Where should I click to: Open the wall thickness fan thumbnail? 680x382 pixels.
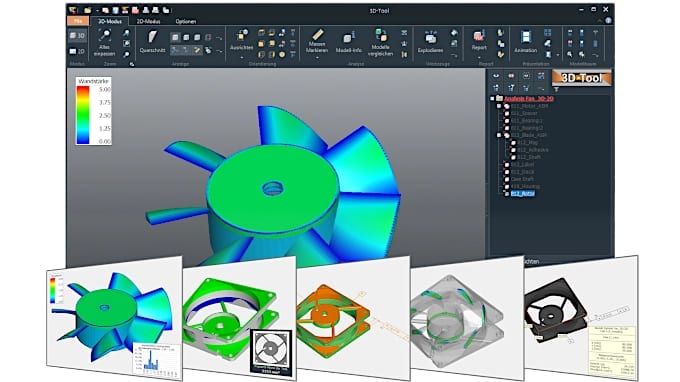click(x=114, y=319)
